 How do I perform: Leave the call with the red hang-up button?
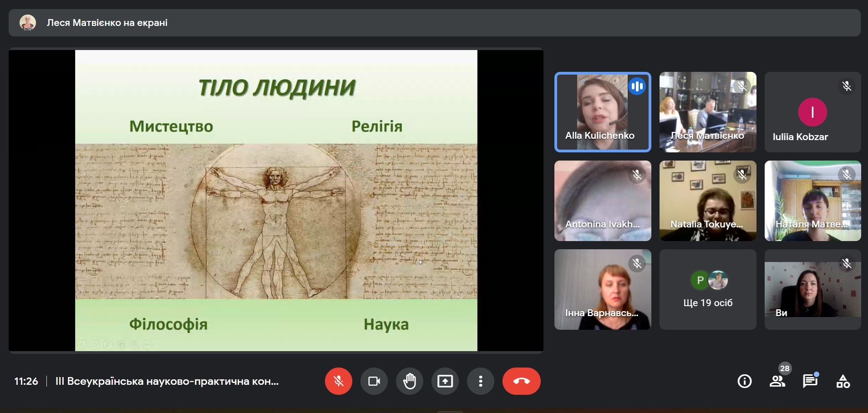pos(522,381)
